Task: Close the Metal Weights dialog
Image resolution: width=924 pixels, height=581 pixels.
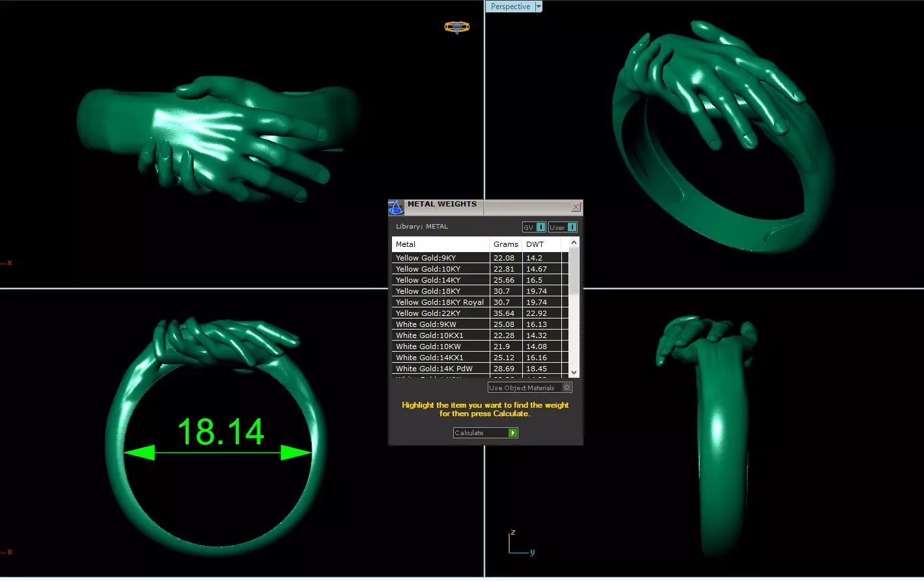Action: pos(576,207)
